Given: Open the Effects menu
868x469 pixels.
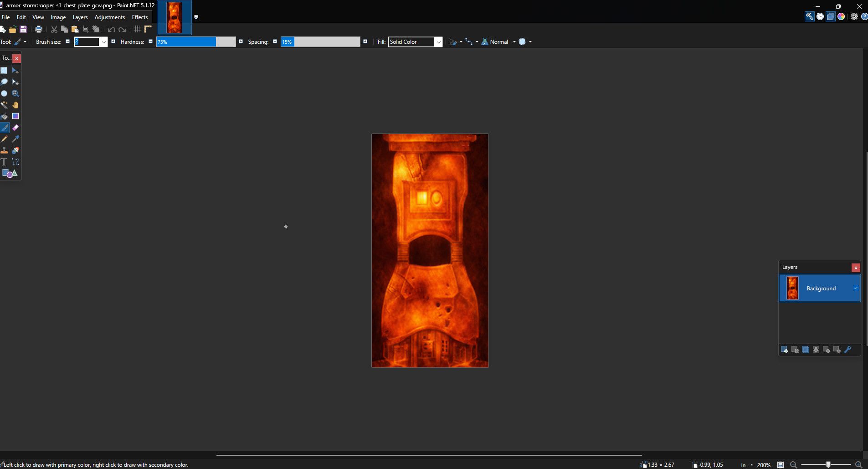Looking at the screenshot, I should 140,17.
